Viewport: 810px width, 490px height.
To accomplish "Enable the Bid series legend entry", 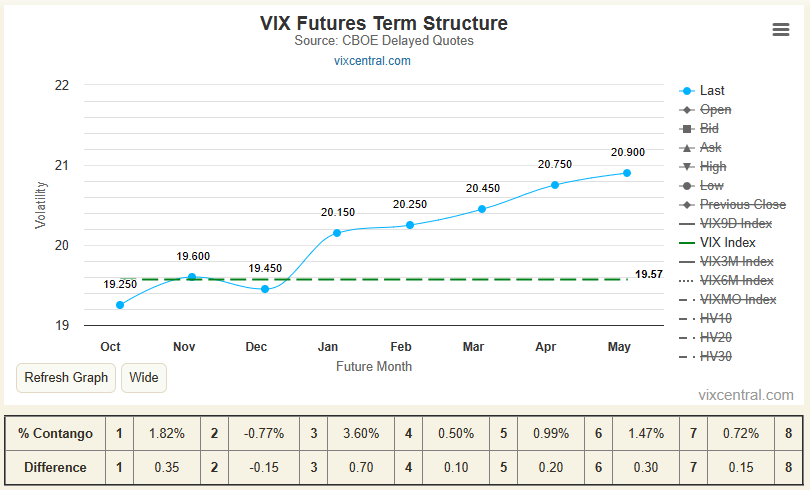I will tap(699, 129).
